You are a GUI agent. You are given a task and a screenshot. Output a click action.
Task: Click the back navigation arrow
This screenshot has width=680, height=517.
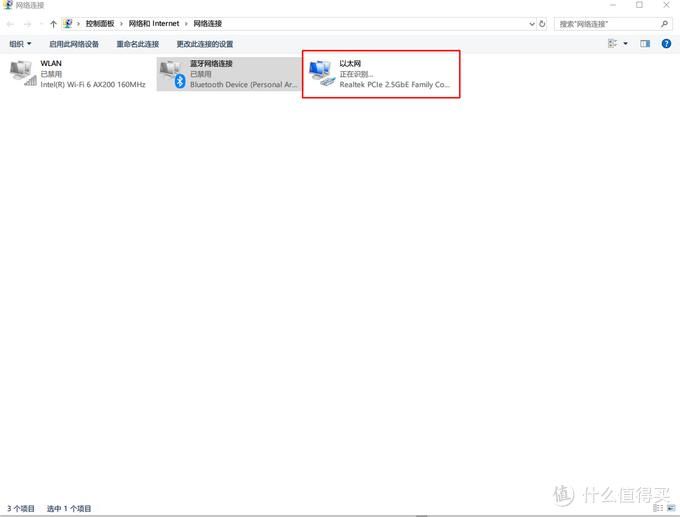(10, 24)
